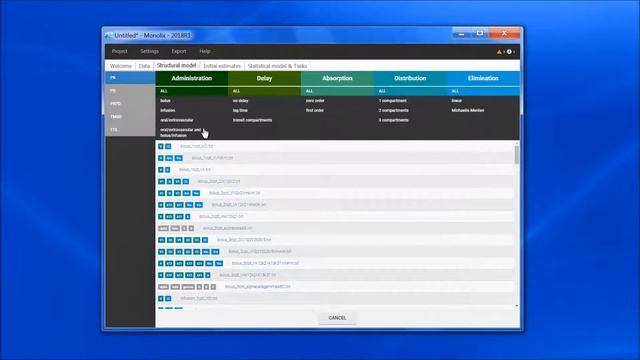Click the scrollbar down arrow of model list
Viewport: 640px width, 360px height.
tap(517, 306)
